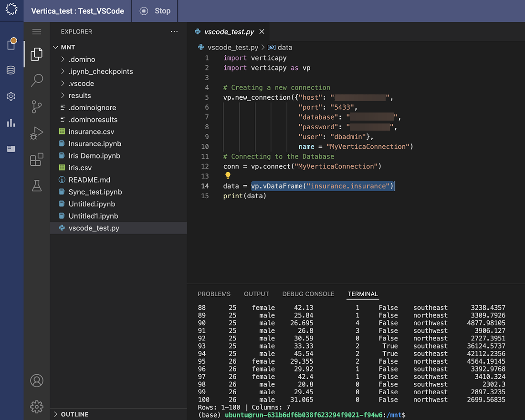Screen dimensions: 525x420
Task: Click the '# Creating a new connection' comment
Action: click(x=276, y=87)
